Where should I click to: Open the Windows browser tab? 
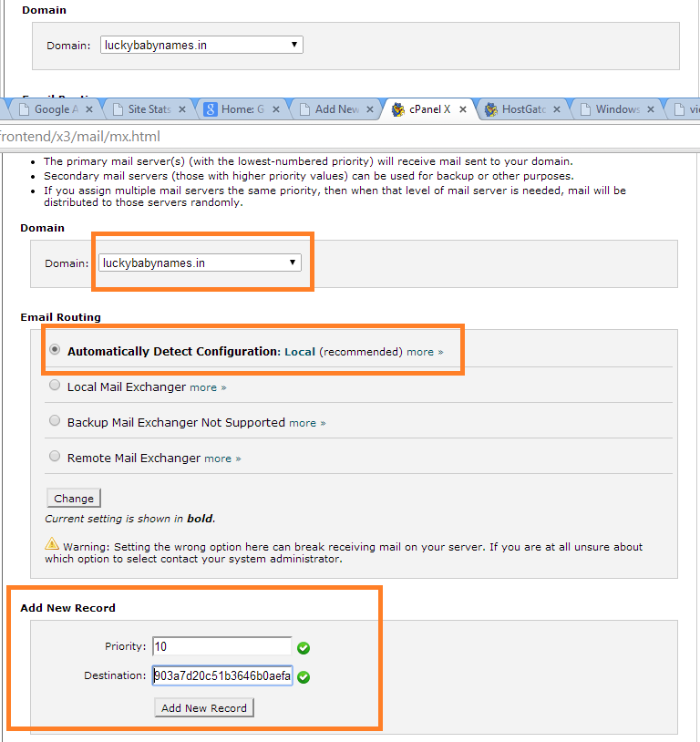[x=616, y=109]
